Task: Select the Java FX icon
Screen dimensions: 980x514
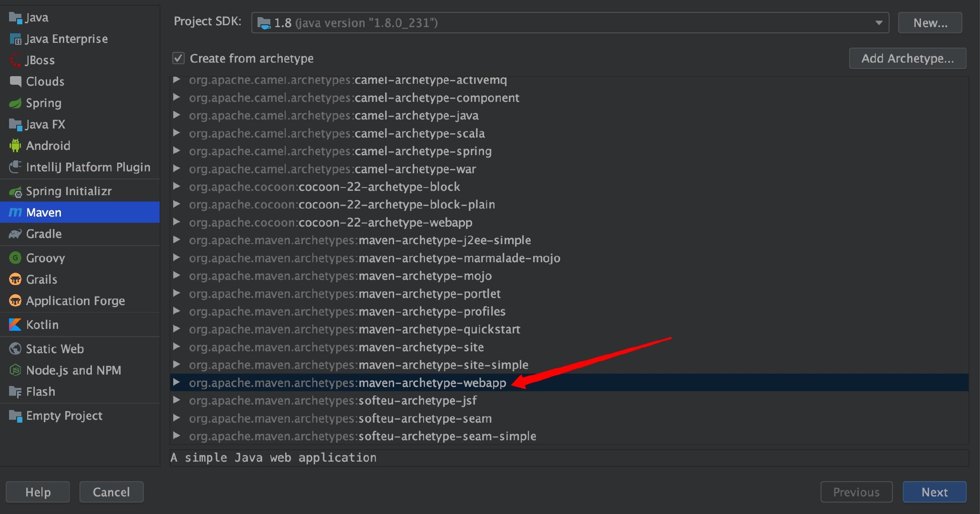Action: tap(15, 125)
